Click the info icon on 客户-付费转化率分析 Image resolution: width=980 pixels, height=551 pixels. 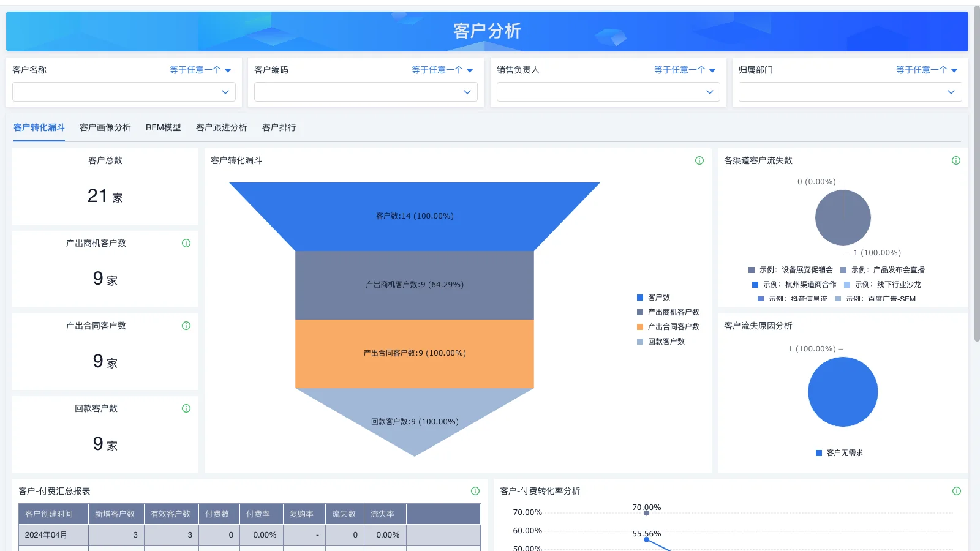[956, 490]
